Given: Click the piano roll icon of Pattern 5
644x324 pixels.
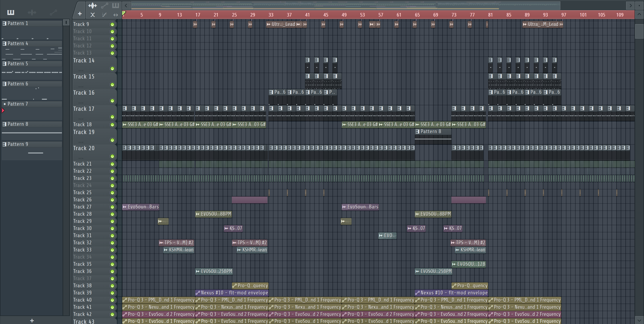Looking at the screenshot, I should [x=4, y=64].
